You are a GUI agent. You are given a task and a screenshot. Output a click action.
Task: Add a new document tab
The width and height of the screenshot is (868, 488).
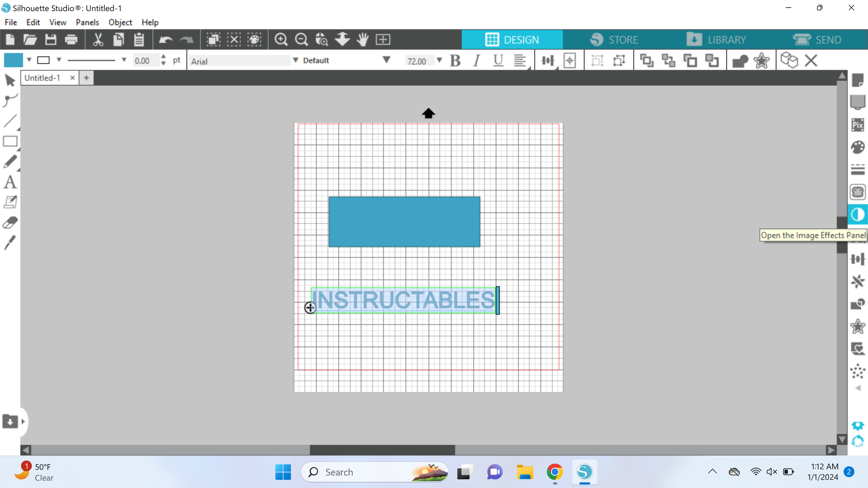(x=86, y=78)
